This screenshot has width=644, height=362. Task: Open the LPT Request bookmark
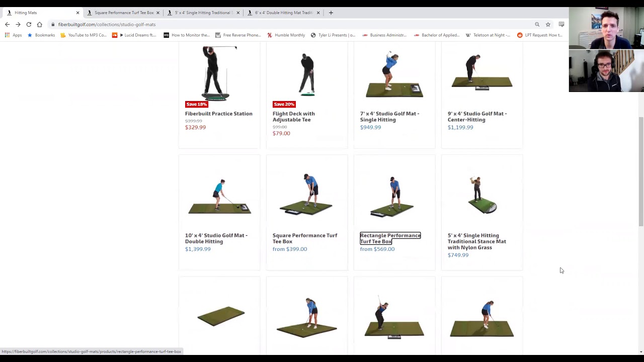[x=540, y=35]
